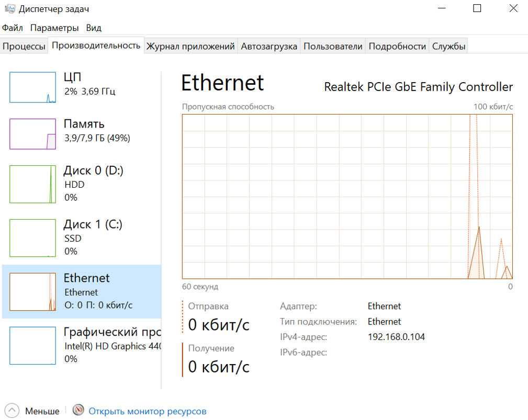Click the Диск 1 (C:) graph thumbnail
The height and width of the screenshot is (420, 528).
[32, 238]
